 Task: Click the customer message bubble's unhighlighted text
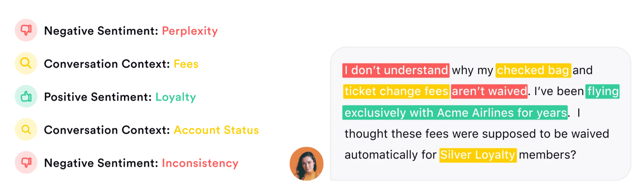click(x=476, y=134)
